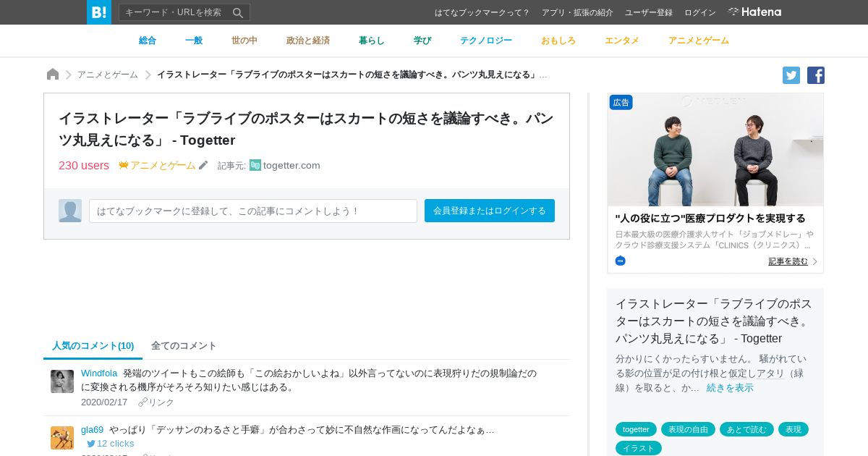Select the 世の中 category tab

(x=244, y=41)
